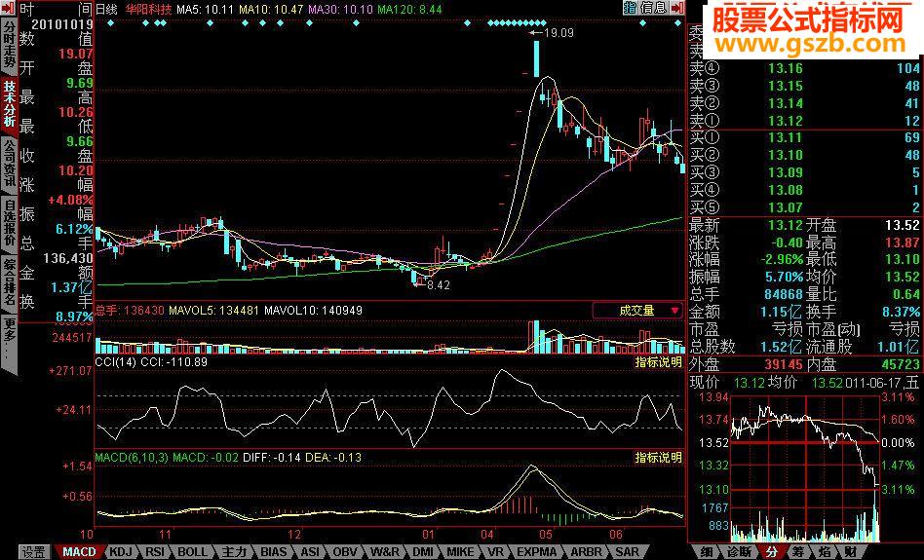Open the 设置 settings button

(x=33, y=552)
